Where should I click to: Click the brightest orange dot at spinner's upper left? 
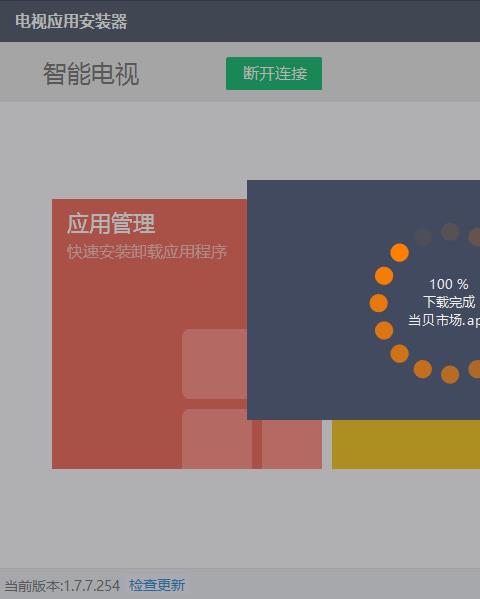pyautogui.click(x=399, y=253)
